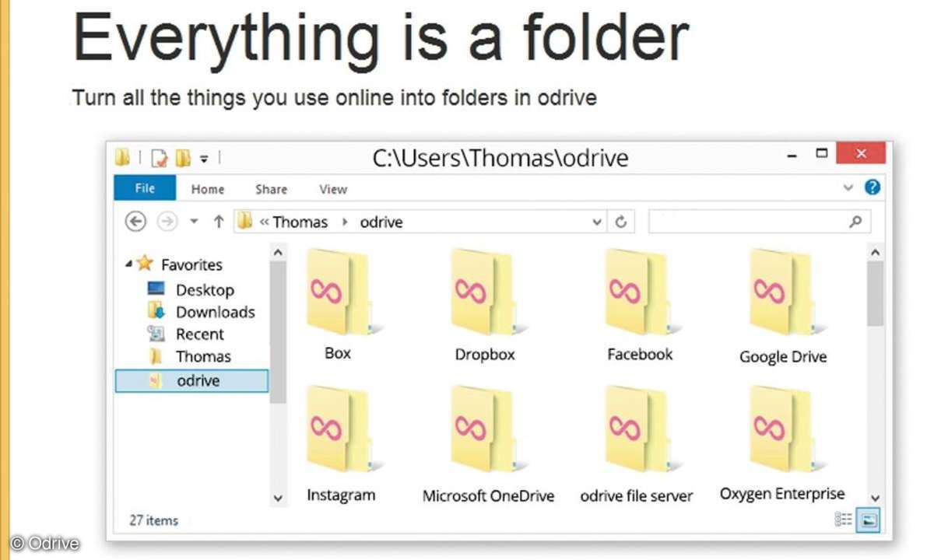Select Recent in Favorites
Screen dimensions: 934x560
point(200,334)
